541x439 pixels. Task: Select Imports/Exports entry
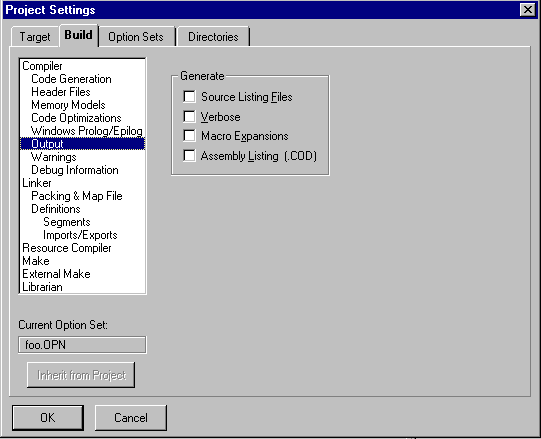click(80, 235)
